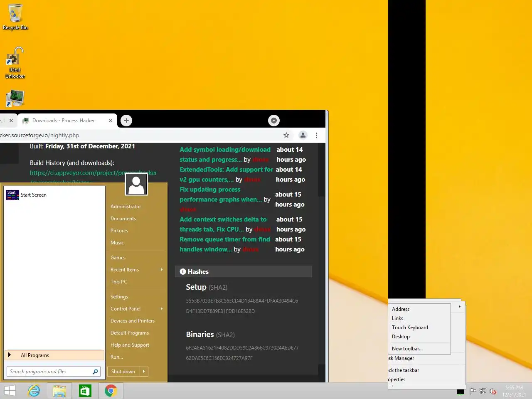This screenshot has height=399, width=532.
Task: Open the Add context switches delta link
Action: (x=223, y=224)
